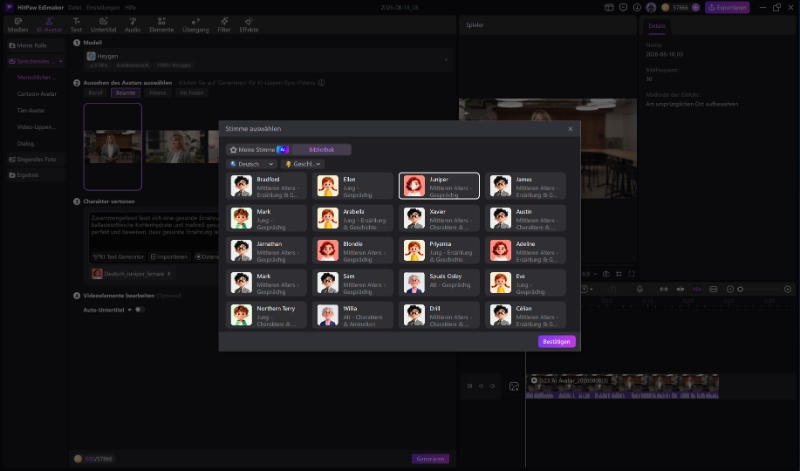Screen dimensions: 800x471
Task: Open the KI Text Generator
Action: [x=119, y=257]
